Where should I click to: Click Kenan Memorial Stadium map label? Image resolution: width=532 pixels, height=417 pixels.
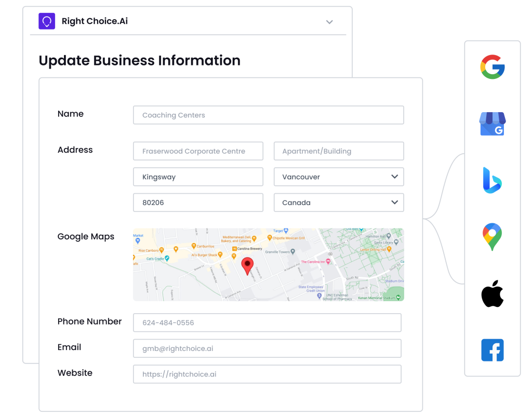[x=377, y=298]
